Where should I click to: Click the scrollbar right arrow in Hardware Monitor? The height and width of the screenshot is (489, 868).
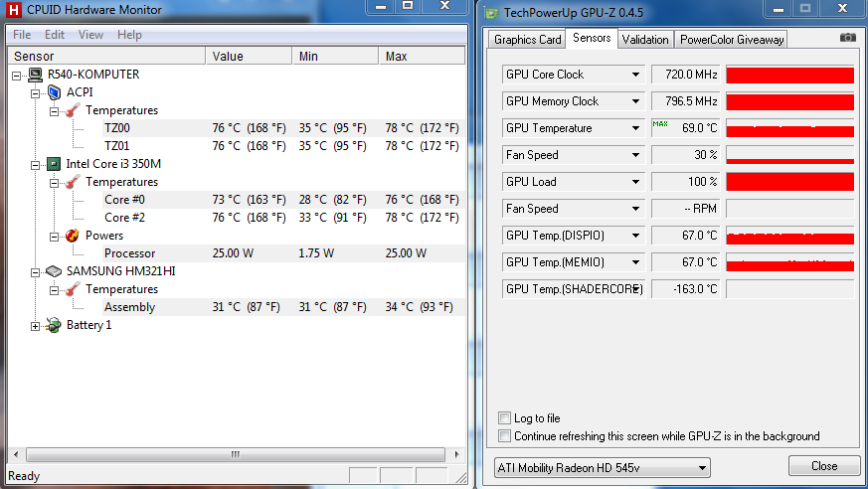tap(456, 454)
